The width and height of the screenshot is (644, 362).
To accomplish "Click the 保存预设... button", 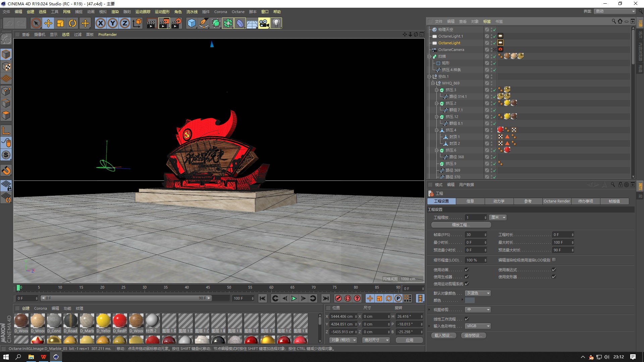I will [473, 336].
